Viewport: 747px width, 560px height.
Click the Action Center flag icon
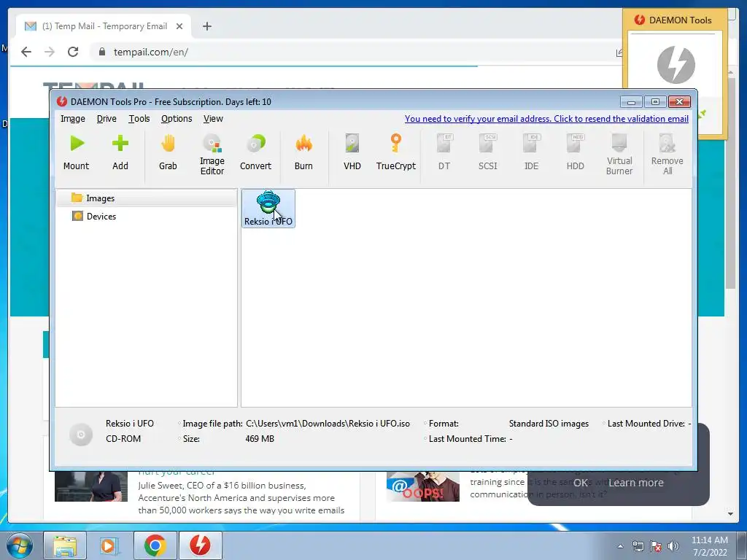click(656, 546)
